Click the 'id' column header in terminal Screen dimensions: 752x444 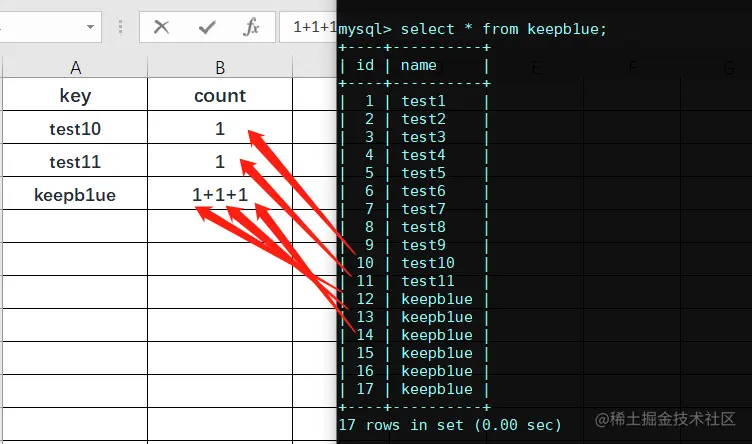click(365, 65)
